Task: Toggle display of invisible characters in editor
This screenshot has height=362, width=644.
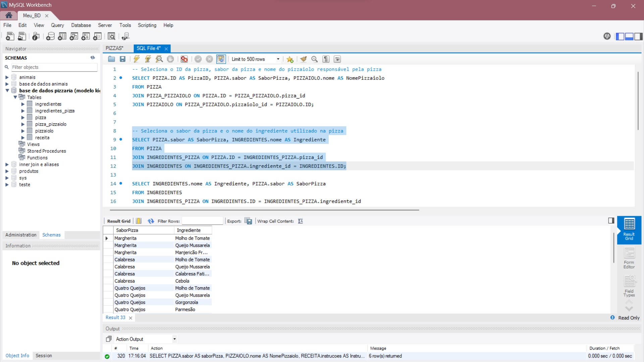Action: coord(326,59)
